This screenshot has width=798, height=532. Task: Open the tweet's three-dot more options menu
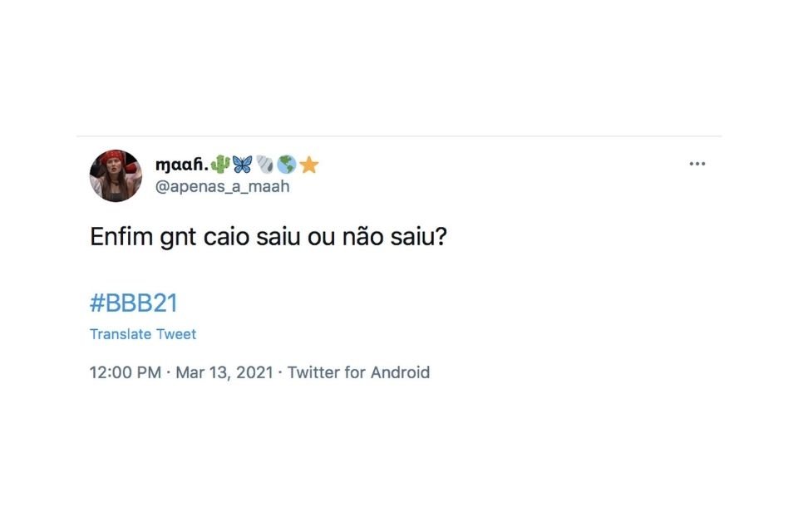coord(697,164)
